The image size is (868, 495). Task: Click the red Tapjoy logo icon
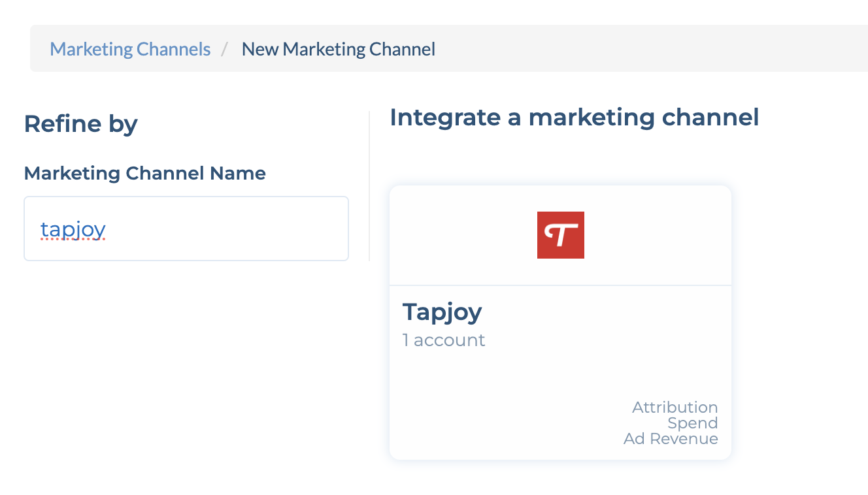[561, 235]
